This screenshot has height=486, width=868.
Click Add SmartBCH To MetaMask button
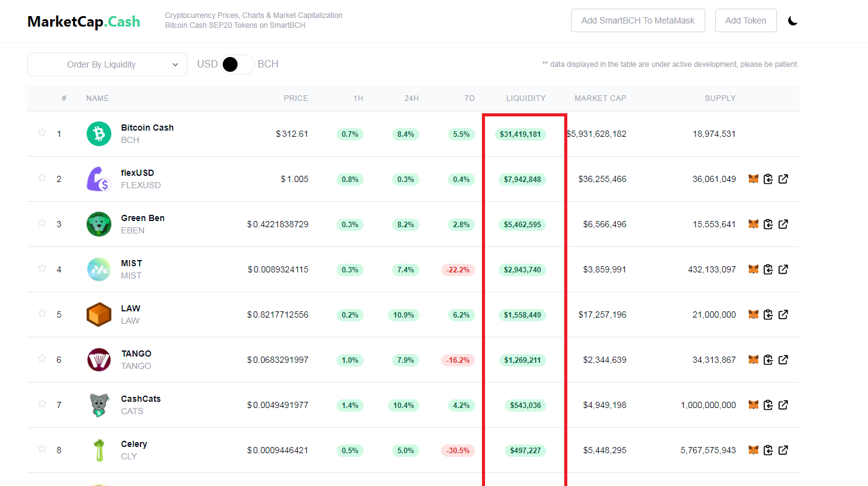click(x=638, y=20)
